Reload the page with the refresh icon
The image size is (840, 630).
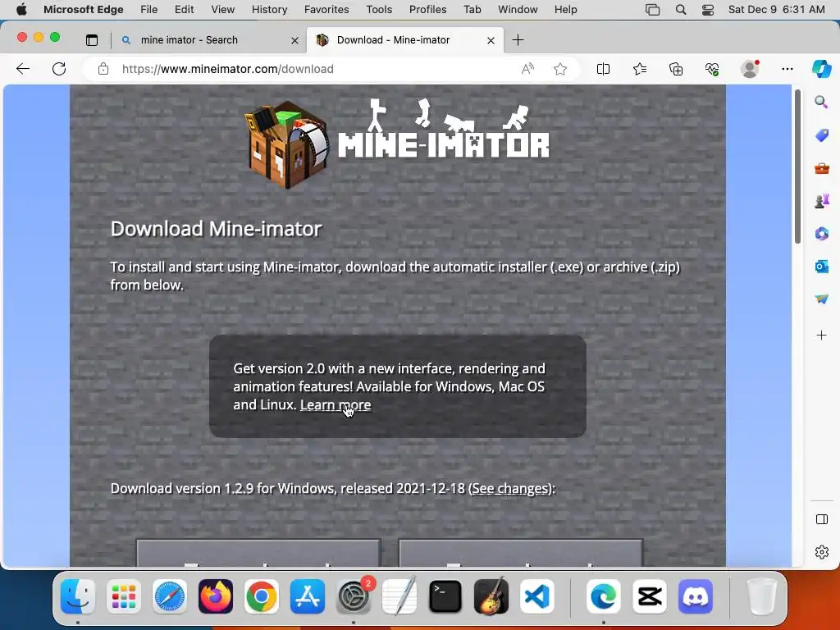click(x=59, y=69)
